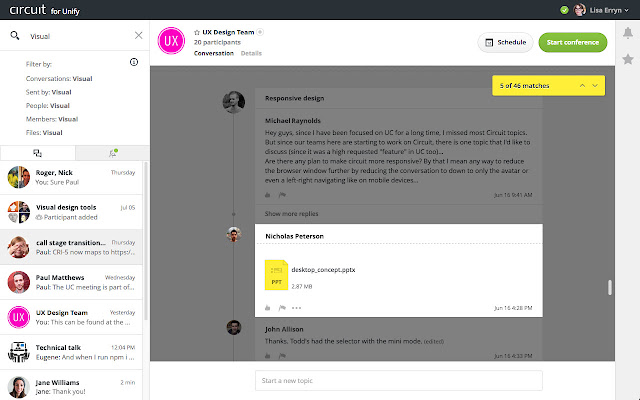Open the favorites star in right sidebar

pos(627,59)
